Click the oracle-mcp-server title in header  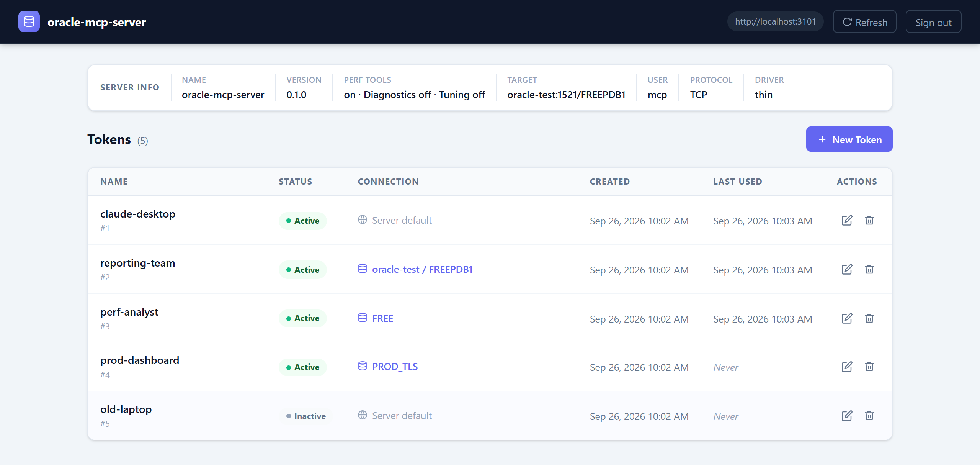(96, 22)
